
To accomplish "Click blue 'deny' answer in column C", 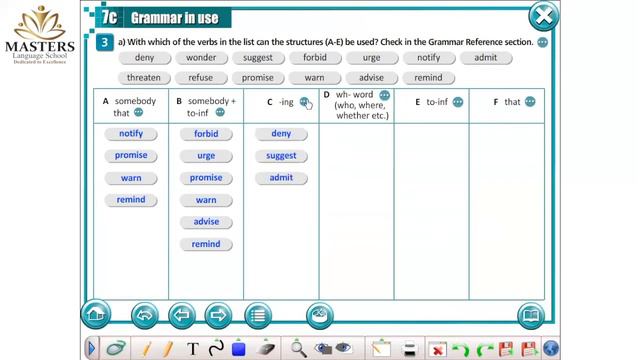I will point(281,134).
